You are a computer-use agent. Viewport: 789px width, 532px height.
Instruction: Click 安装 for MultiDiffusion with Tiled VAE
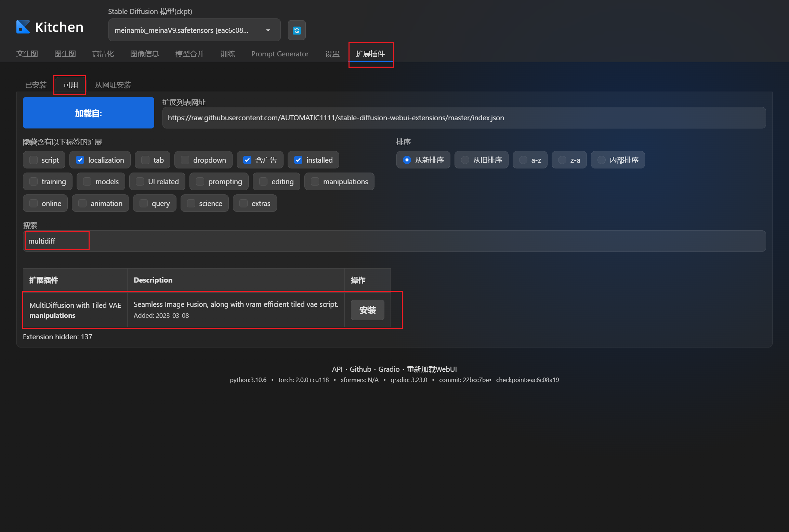coord(367,310)
